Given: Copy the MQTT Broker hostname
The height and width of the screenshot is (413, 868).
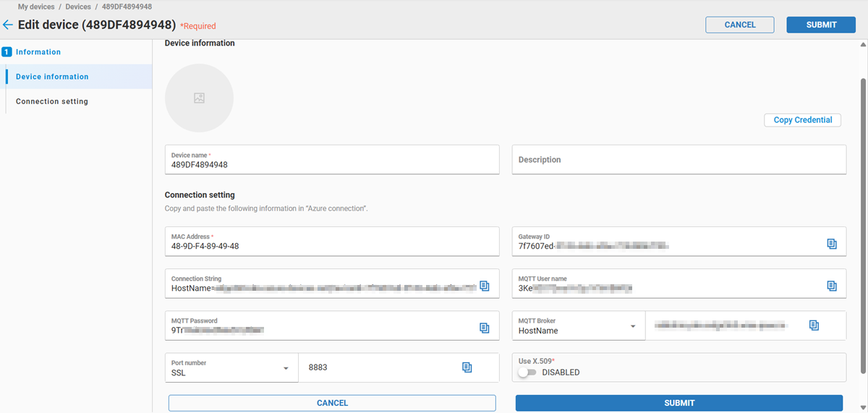Looking at the screenshot, I should (814, 325).
